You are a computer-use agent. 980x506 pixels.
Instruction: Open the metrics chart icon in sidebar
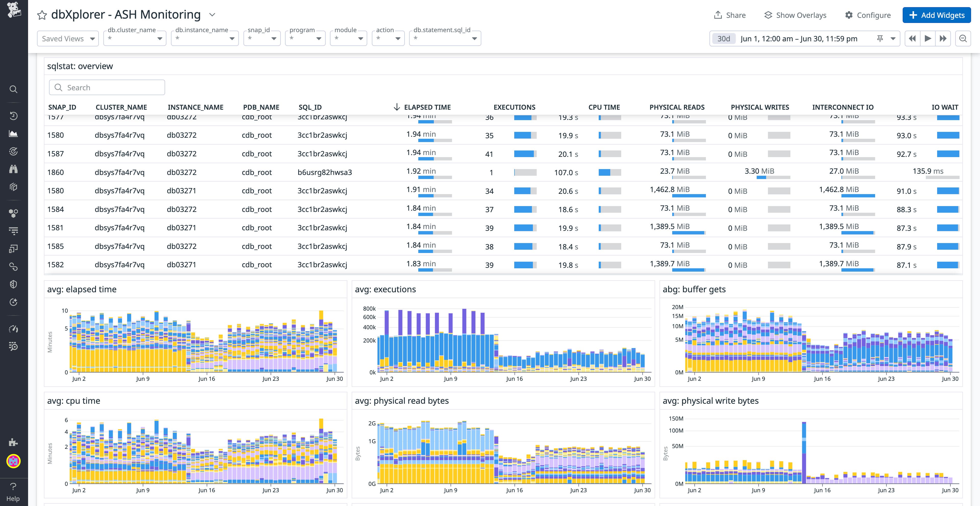[14, 133]
